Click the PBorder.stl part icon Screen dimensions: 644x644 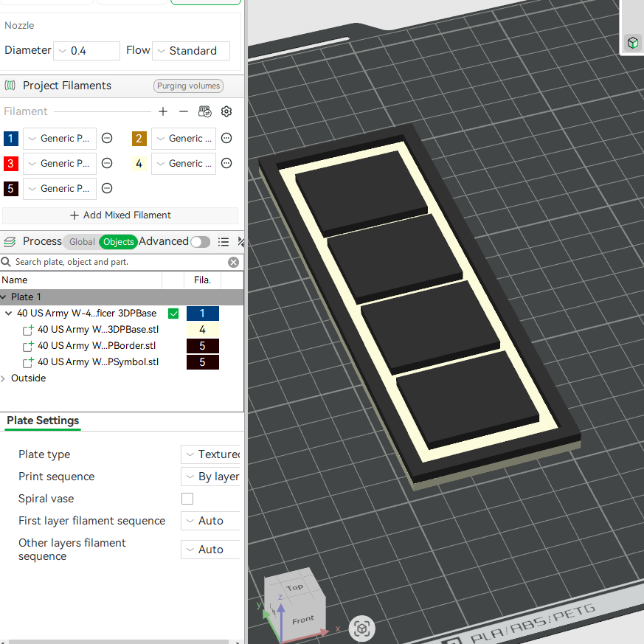(x=28, y=346)
